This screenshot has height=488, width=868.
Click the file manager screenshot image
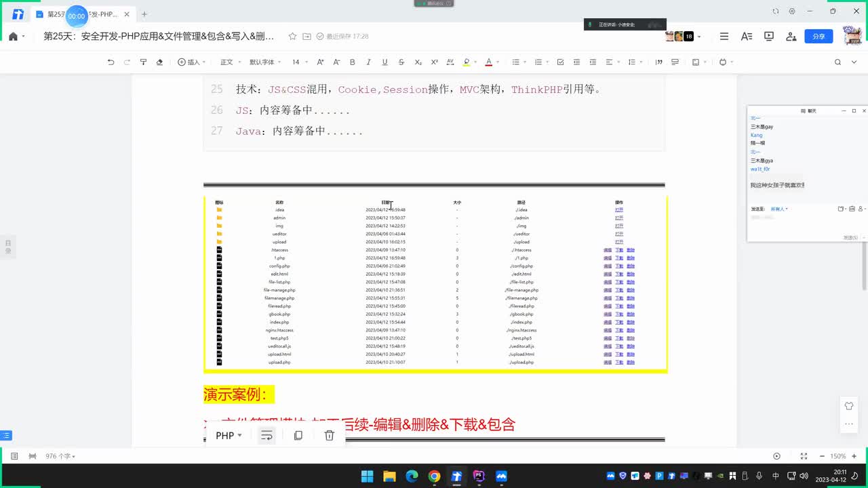click(x=435, y=284)
